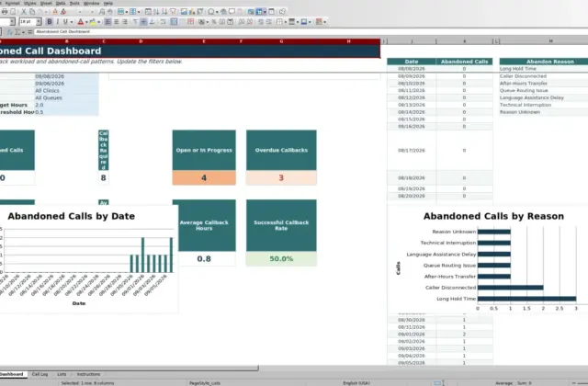
Task: Click the Cut scissors icon
Action: pyautogui.click(x=24, y=12)
